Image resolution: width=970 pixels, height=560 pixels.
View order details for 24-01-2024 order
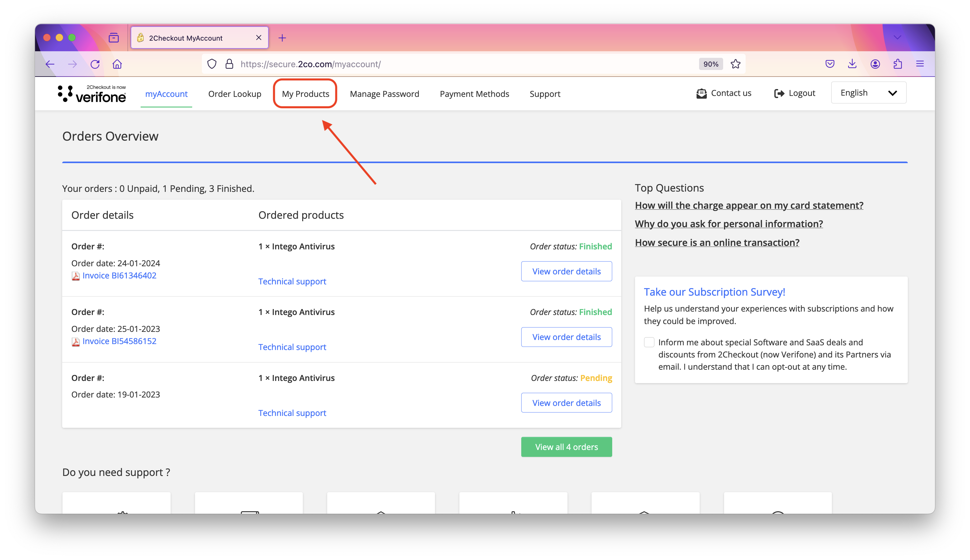click(x=566, y=271)
